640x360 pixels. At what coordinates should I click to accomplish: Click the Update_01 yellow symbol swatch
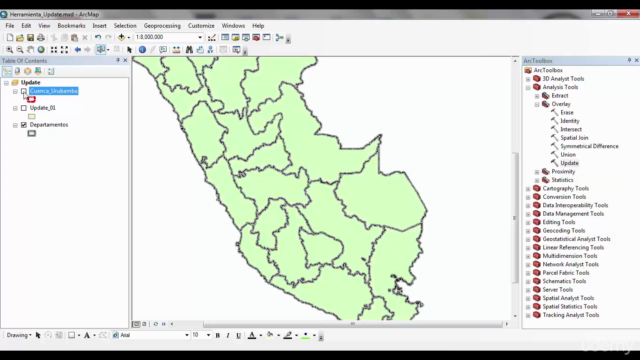click(x=31, y=117)
